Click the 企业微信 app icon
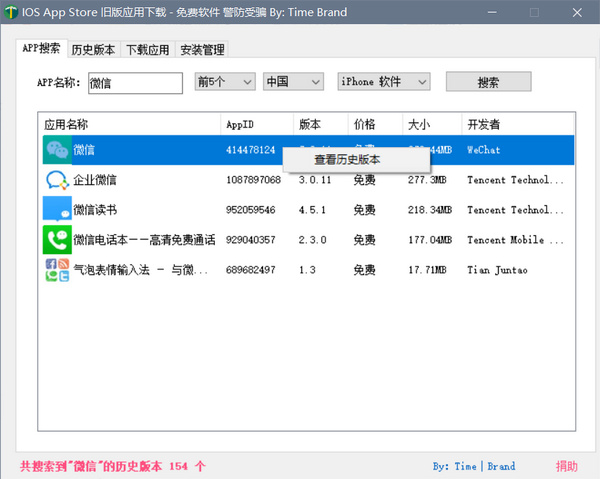Viewport: 600px width, 479px height. tap(56, 180)
